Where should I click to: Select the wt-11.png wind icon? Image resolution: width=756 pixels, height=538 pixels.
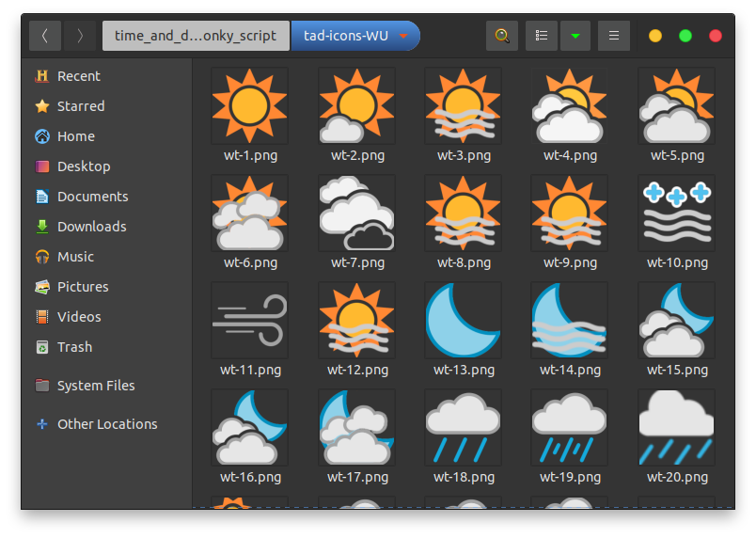click(250, 321)
